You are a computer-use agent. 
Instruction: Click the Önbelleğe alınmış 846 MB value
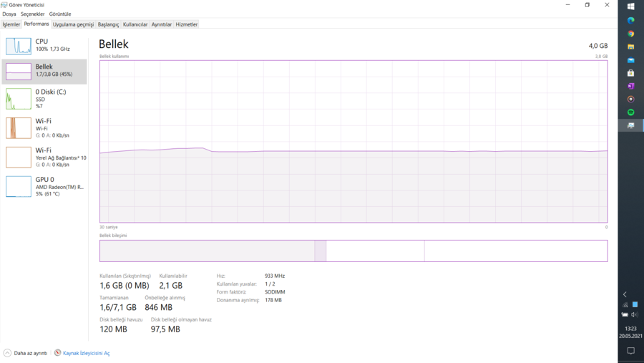point(159,307)
